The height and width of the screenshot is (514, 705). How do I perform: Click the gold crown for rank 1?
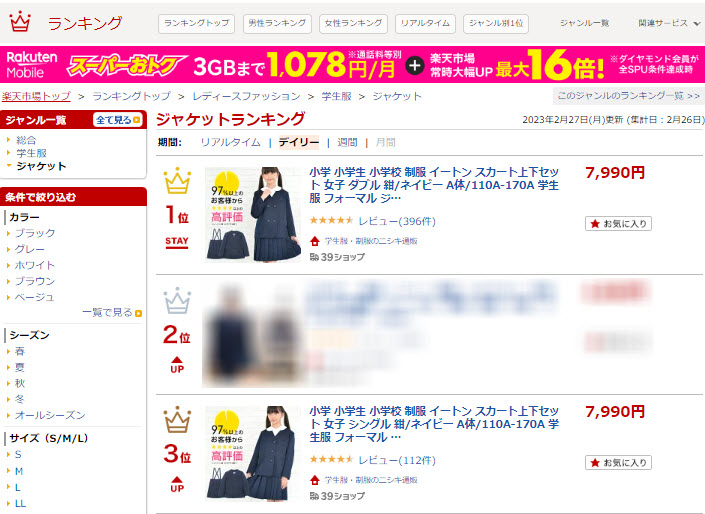coord(177,181)
